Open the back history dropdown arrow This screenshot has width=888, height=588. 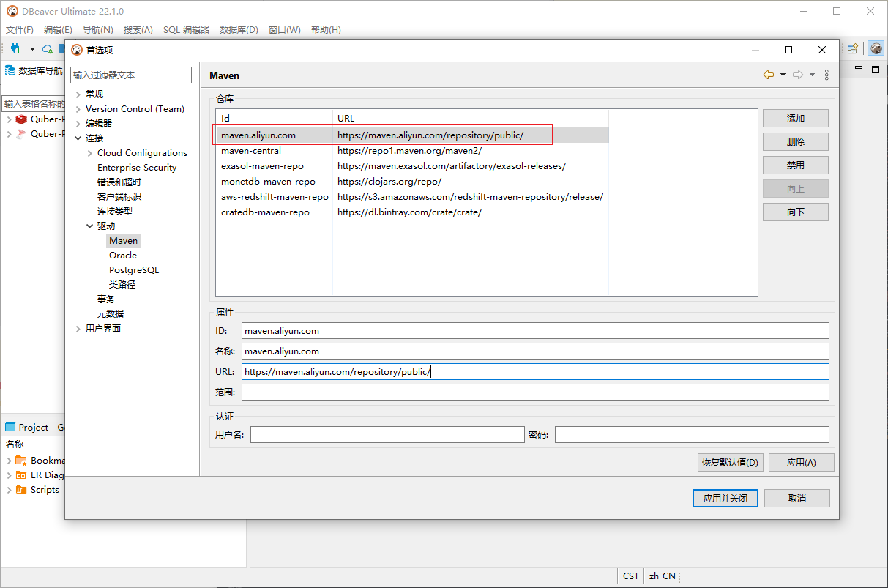click(x=783, y=75)
